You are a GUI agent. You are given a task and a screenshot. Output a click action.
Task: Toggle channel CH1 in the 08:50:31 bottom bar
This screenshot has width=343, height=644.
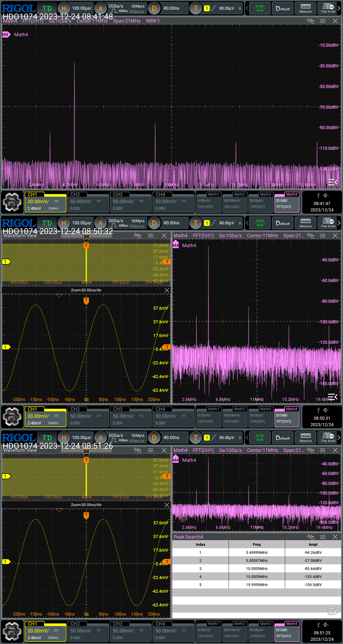pos(45,417)
